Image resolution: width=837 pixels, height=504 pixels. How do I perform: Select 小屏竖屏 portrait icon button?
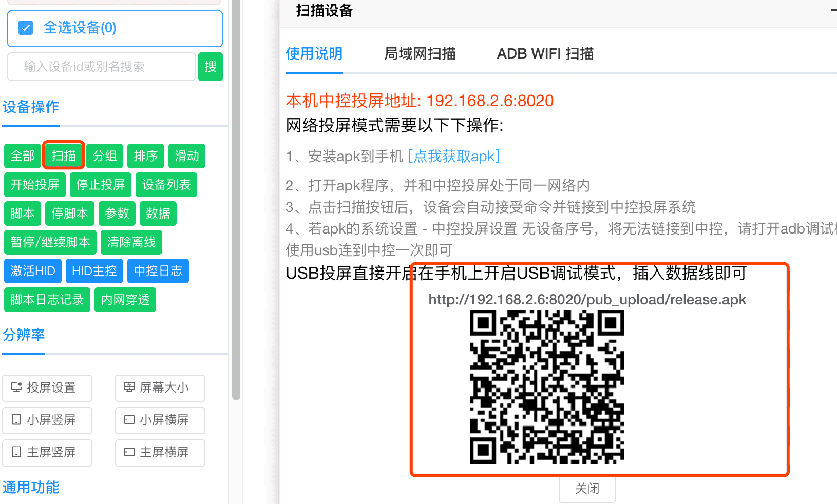click(47, 420)
